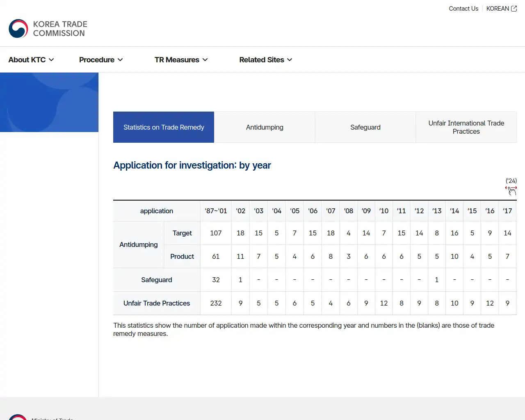Click the '10 year column header

(384, 211)
